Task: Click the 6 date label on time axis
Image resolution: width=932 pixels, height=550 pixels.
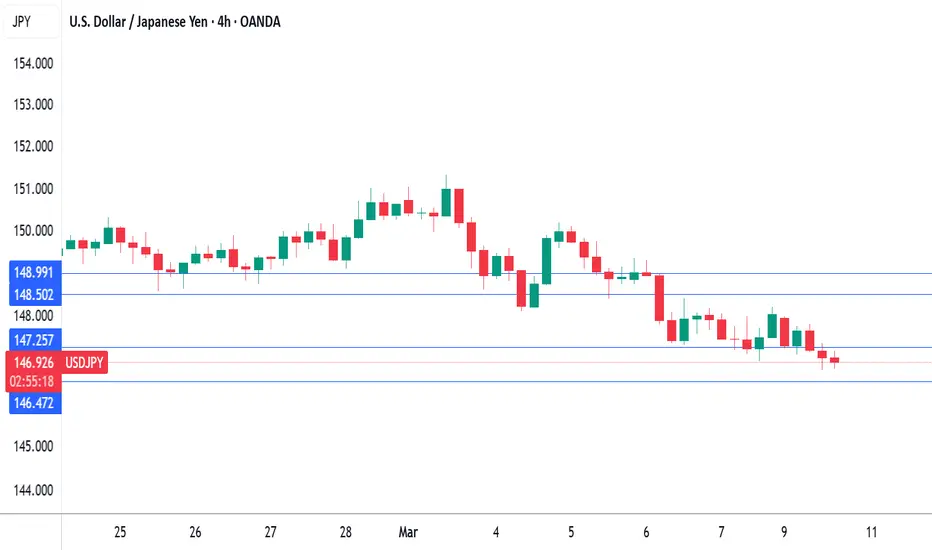Action: [646, 532]
